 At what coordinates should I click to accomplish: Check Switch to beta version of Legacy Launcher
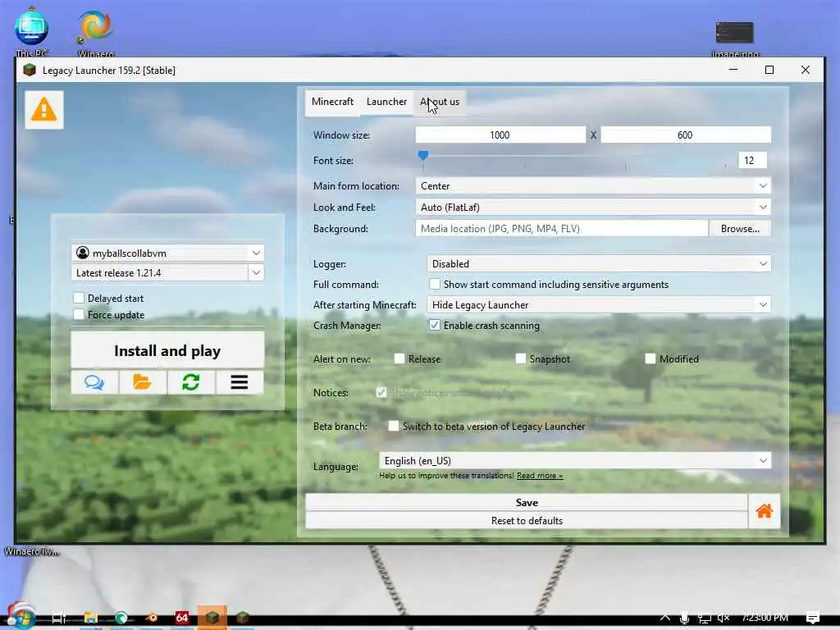click(394, 426)
